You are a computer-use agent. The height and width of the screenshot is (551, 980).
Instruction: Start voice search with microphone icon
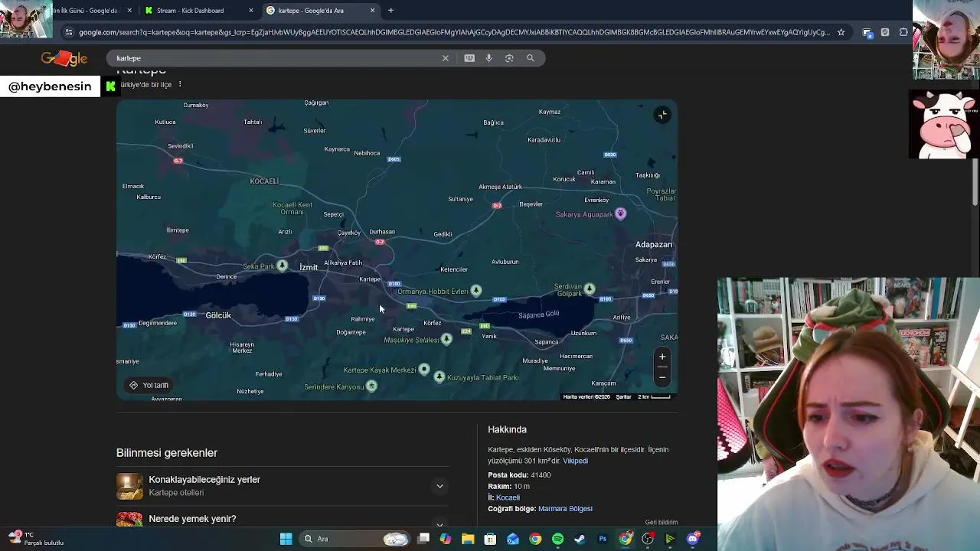488,58
